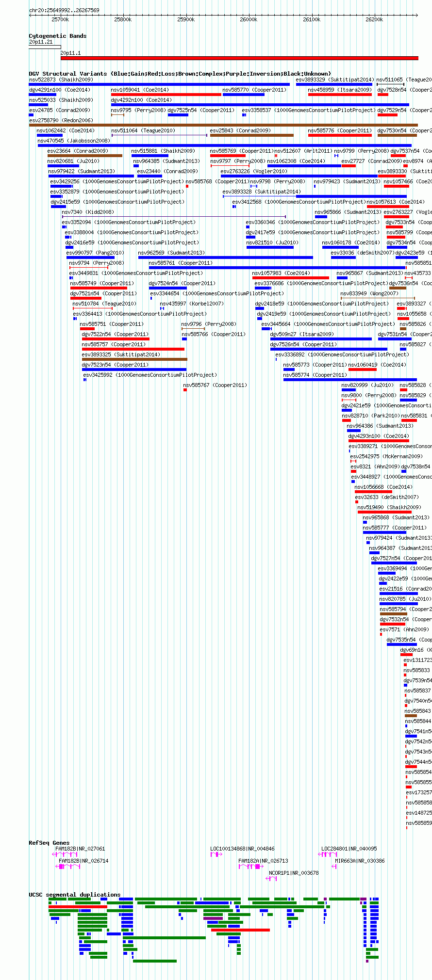432x980 pixels.
Task: Click the 26200k ruler label
Action: pyautogui.click(x=374, y=19)
